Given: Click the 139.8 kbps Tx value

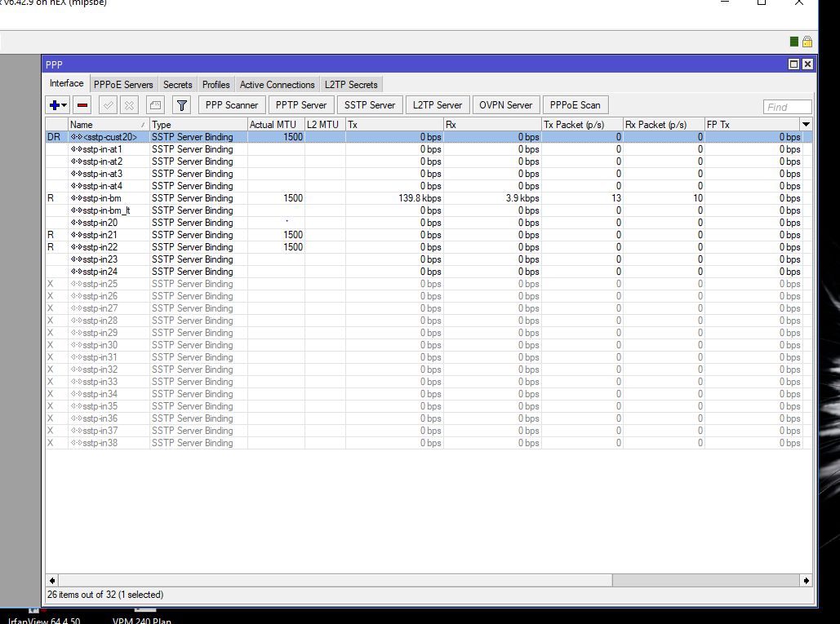Looking at the screenshot, I should click(x=420, y=198).
